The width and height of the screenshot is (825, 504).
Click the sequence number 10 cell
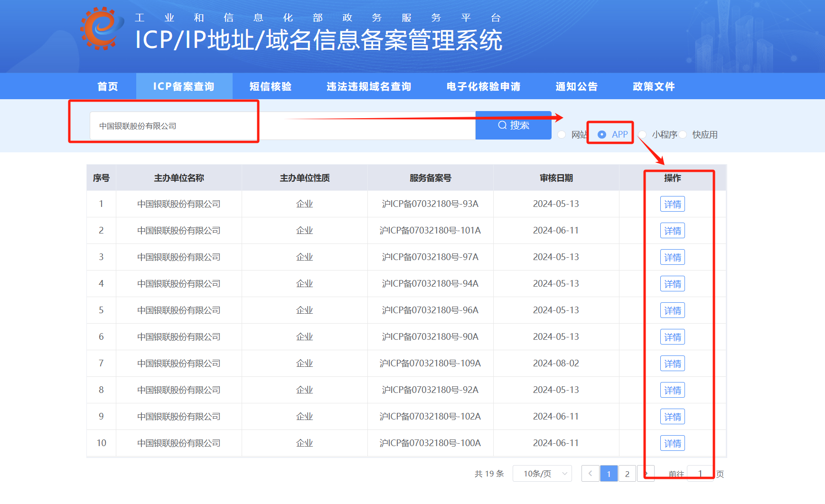click(x=101, y=443)
